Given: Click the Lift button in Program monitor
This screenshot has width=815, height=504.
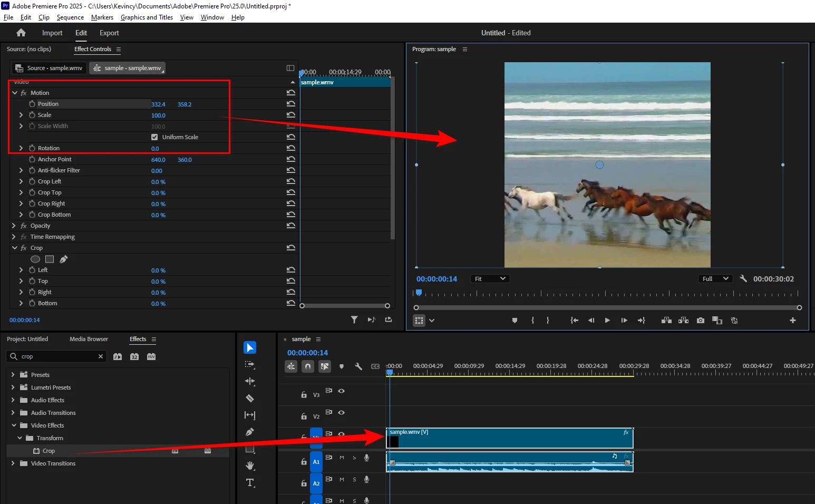Looking at the screenshot, I should [666, 320].
